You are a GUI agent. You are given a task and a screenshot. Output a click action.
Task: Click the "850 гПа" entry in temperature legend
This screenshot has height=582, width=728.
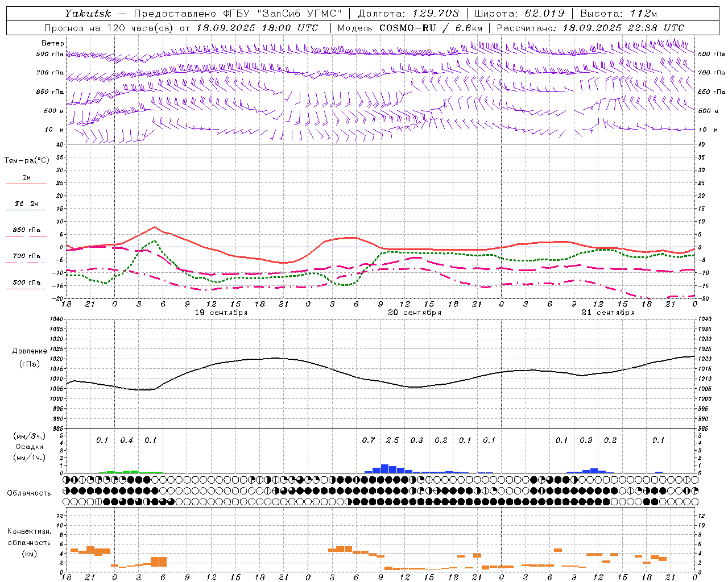[27, 230]
